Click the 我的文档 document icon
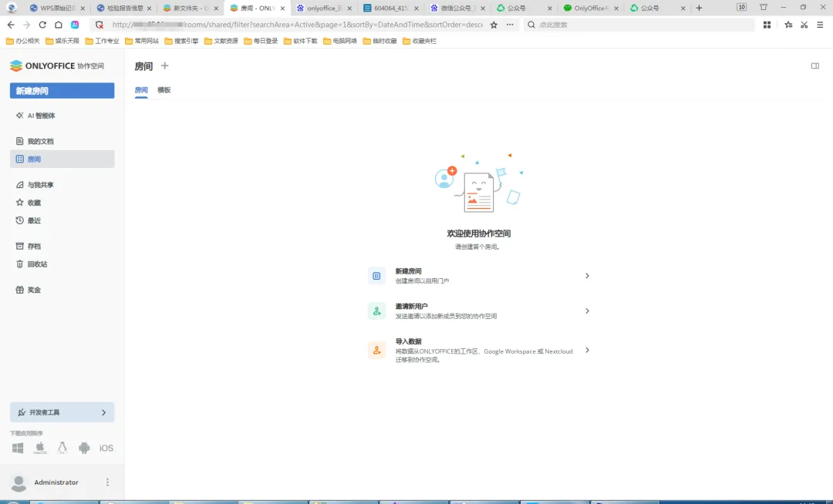833x504 pixels. (19, 141)
